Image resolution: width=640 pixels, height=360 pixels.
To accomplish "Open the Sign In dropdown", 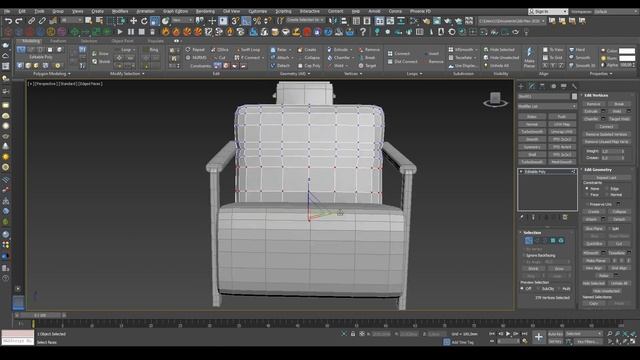I will click(547, 11).
